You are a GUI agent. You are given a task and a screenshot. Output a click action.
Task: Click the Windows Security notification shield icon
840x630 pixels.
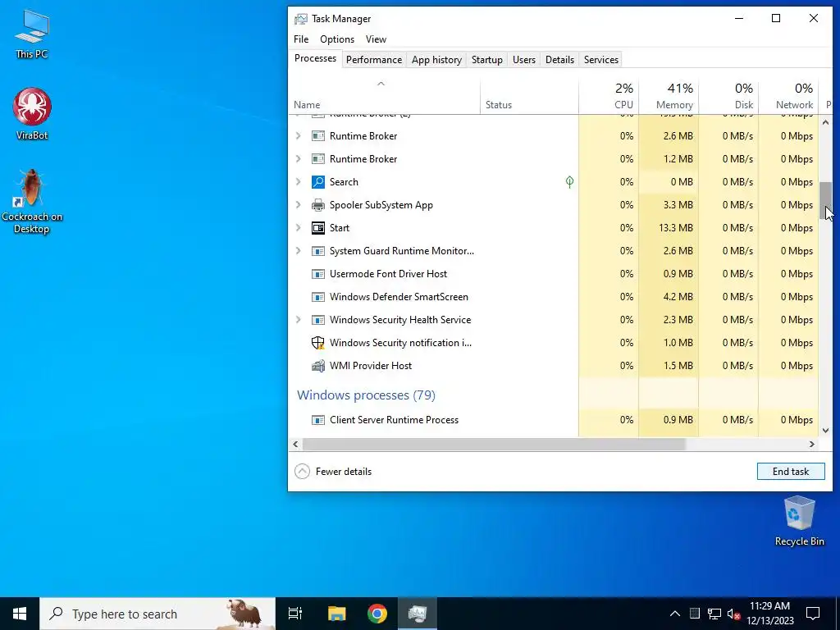tap(317, 343)
